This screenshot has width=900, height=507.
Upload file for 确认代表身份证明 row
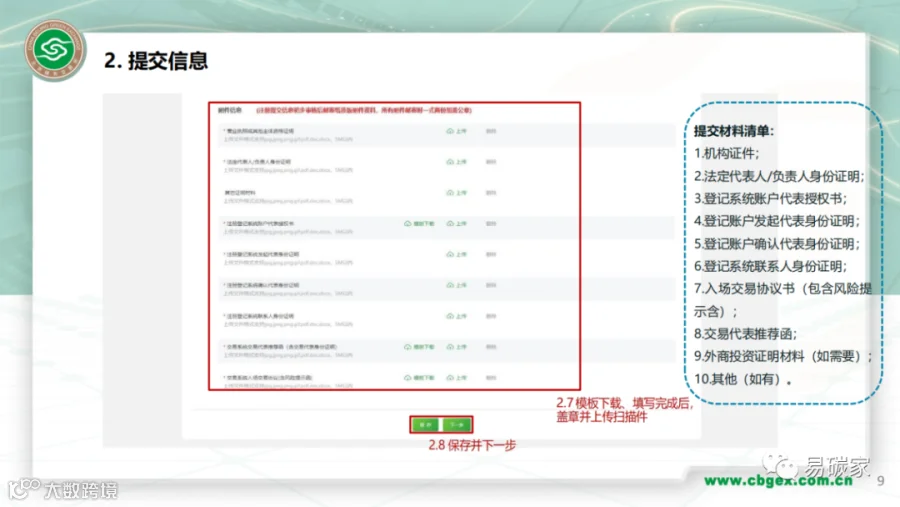[457, 285]
